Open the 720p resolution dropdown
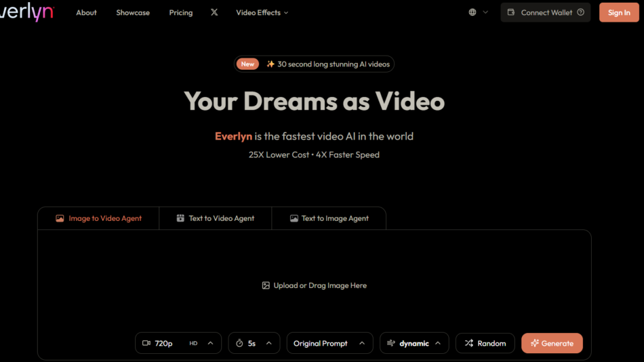Screen dimensions: 644x362 point(178,343)
